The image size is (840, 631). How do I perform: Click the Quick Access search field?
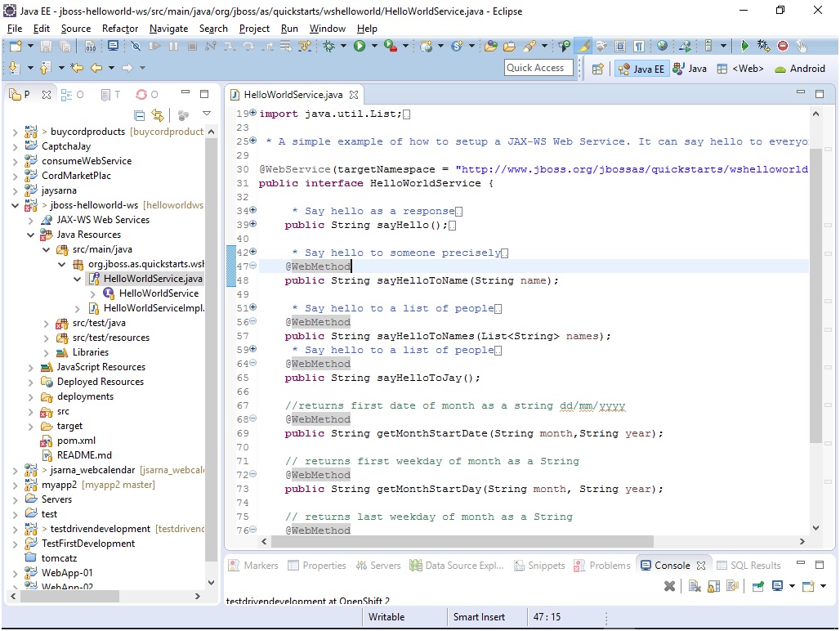pos(536,68)
